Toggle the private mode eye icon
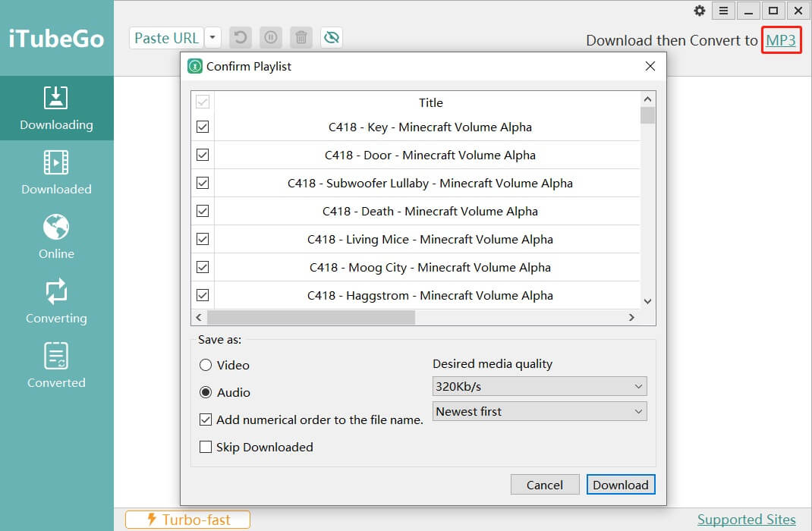This screenshot has width=812, height=531. tap(332, 38)
